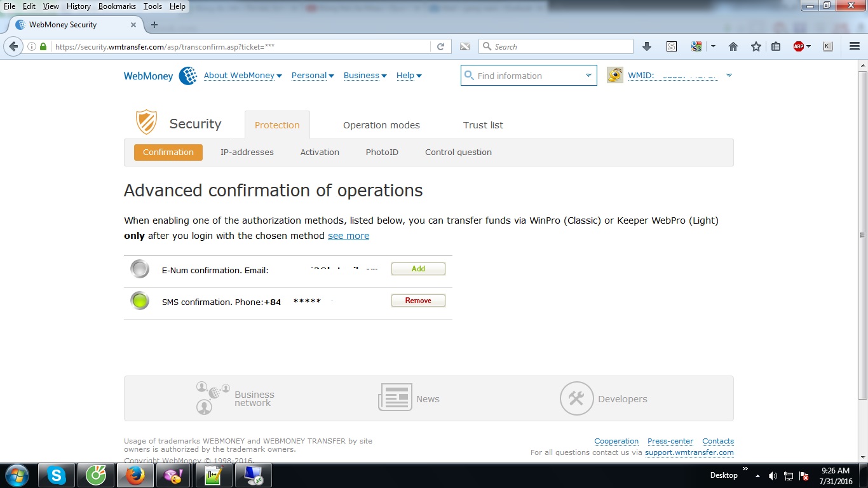Remove SMS confirmation
This screenshot has height=488, width=868.
(418, 301)
